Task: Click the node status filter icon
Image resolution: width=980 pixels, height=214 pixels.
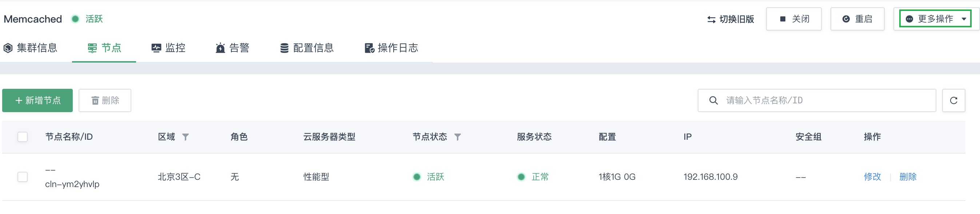Action: 457,137
